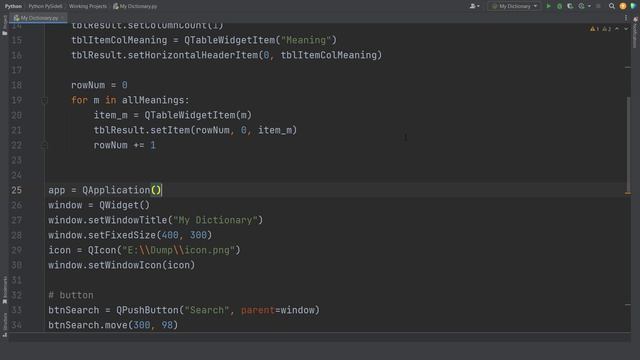Open the JetBrains Toolbox shield icon

(633, 6)
